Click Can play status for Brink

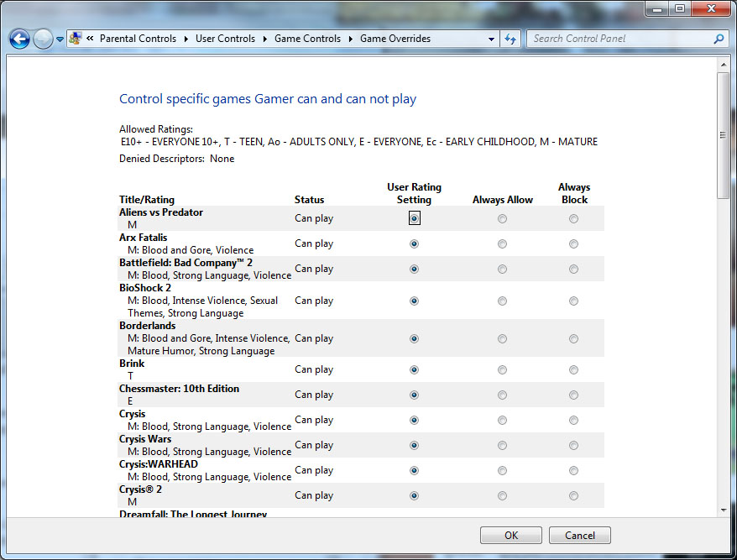[x=313, y=370]
